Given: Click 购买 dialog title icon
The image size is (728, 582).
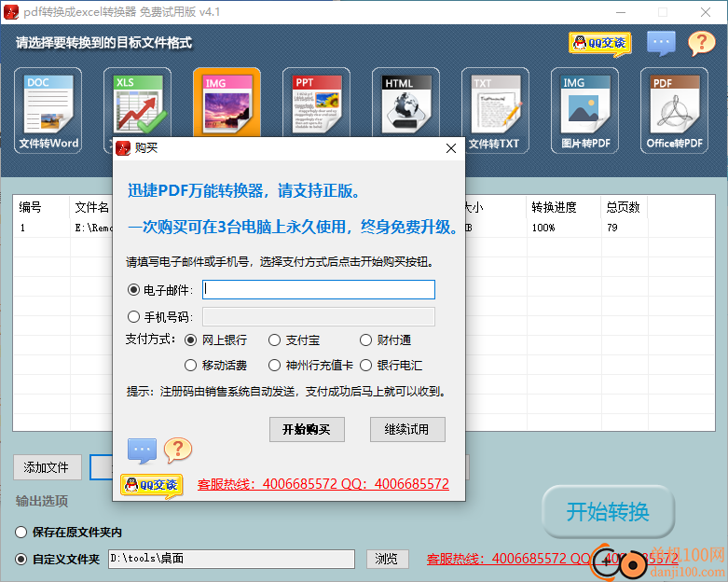Looking at the screenshot, I should pos(123,148).
